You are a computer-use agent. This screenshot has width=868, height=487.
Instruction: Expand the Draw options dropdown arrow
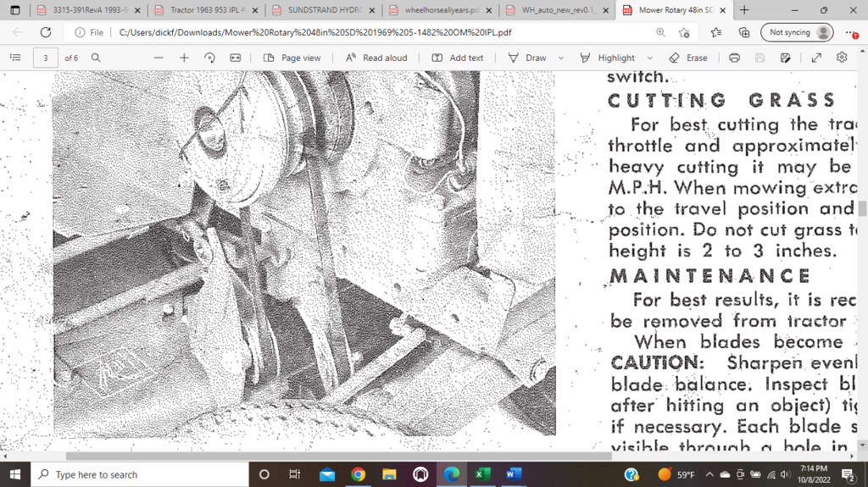[560, 58]
